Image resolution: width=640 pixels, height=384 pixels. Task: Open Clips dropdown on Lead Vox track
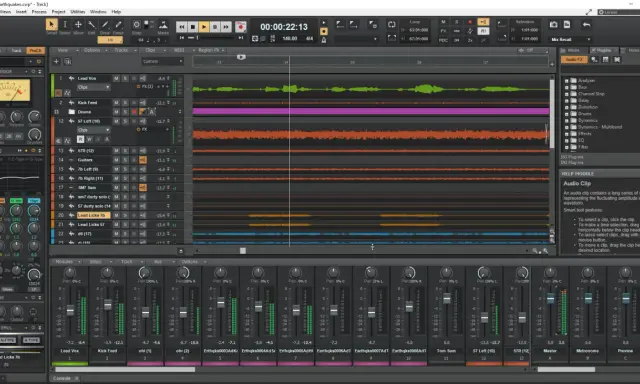[93, 87]
